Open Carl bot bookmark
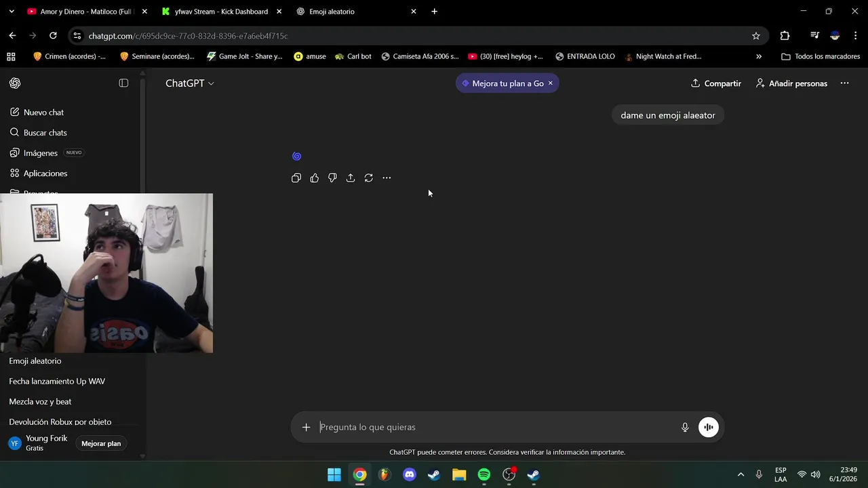868x488 pixels. [353, 56]
